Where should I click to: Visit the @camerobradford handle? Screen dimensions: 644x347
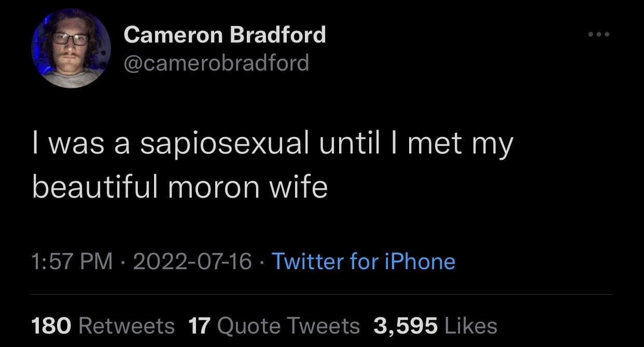pyautogui.click(x=216, y=63)
